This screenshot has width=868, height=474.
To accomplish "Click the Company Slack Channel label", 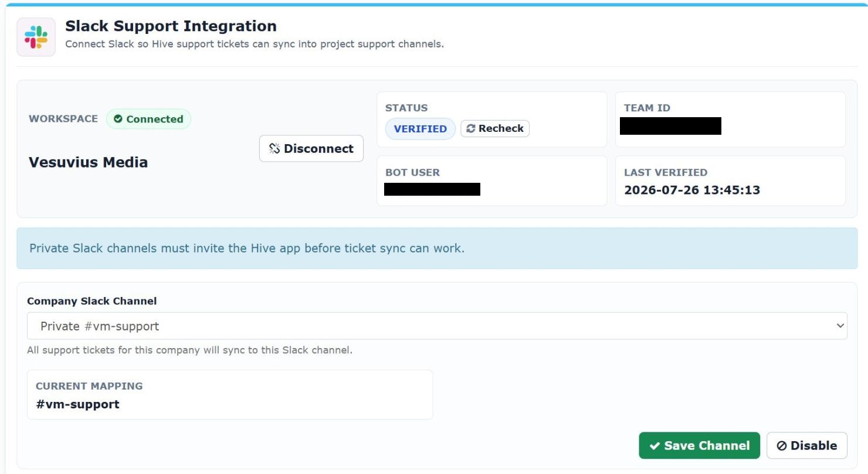I will (92, 301).
